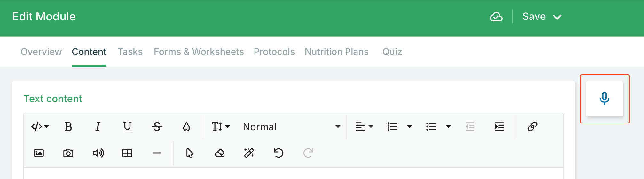This screenshot has height=179, width=644.
Task: Click the magic wand tool
Action: [x=249, y=153]
